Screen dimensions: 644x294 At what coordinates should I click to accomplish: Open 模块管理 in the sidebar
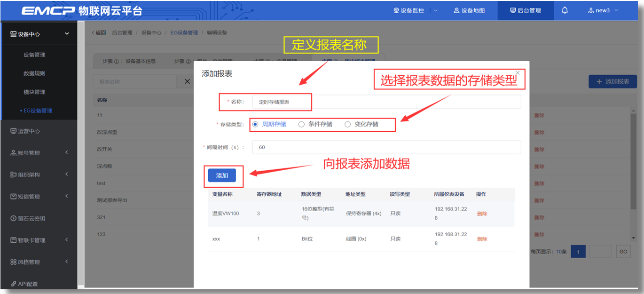tap(34, 92)
